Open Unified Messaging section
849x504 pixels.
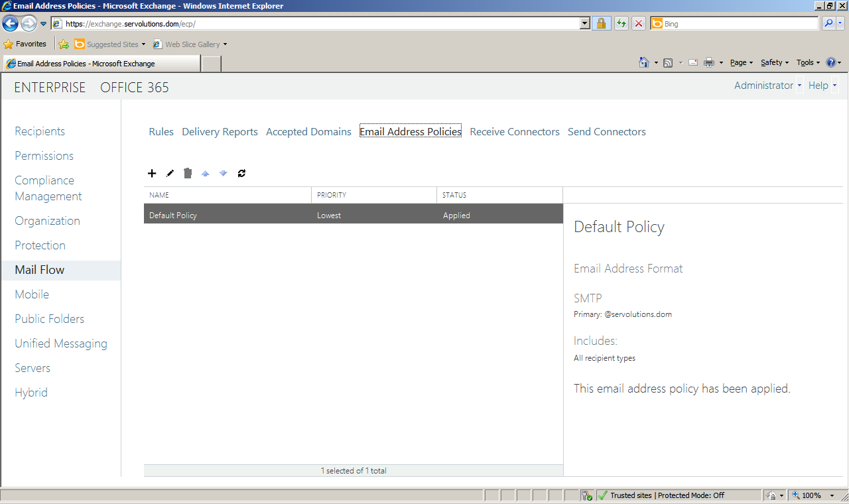[x=61, y=344]
